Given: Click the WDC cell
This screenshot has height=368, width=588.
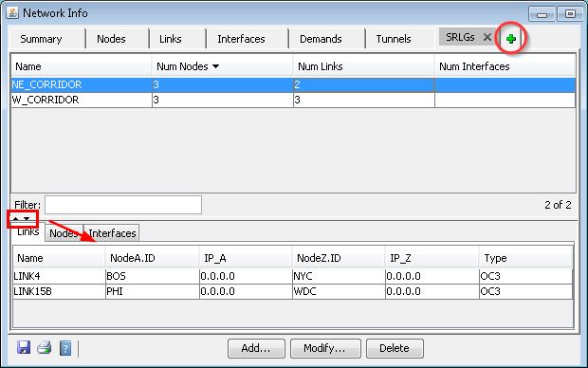Looking at the screenshot, I should (x=339, y=291).
